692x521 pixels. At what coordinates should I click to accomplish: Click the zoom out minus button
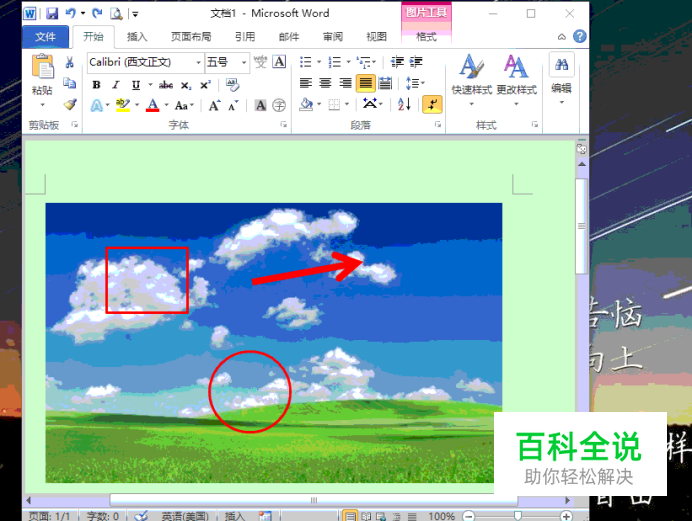tap(469, 516)
